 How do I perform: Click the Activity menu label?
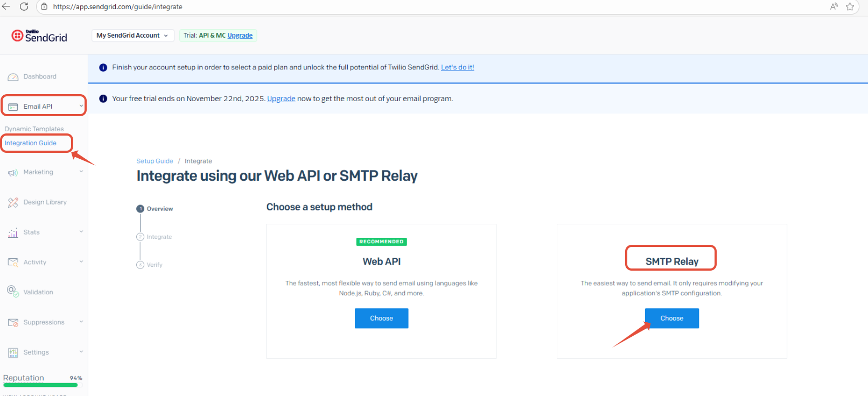pos(34,262)
